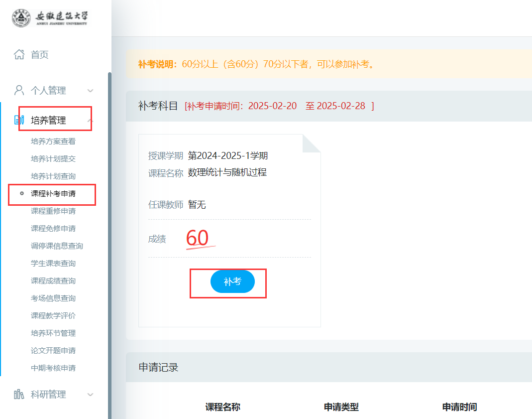The width and height of the screenshot is (532, 419).
Task: Select the active 课程补考申请 item
Action: (x=53, y=194)
